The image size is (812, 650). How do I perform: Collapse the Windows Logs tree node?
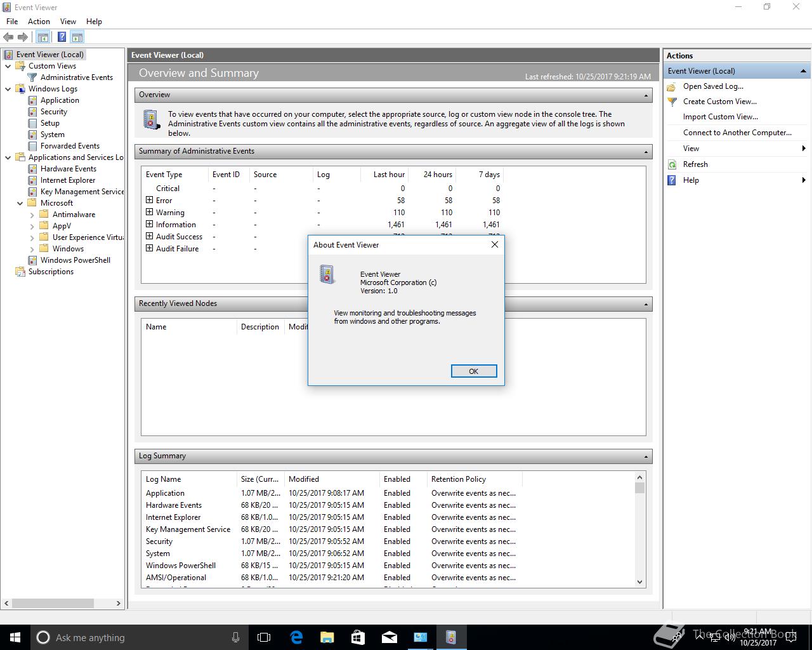pos(8,89)
